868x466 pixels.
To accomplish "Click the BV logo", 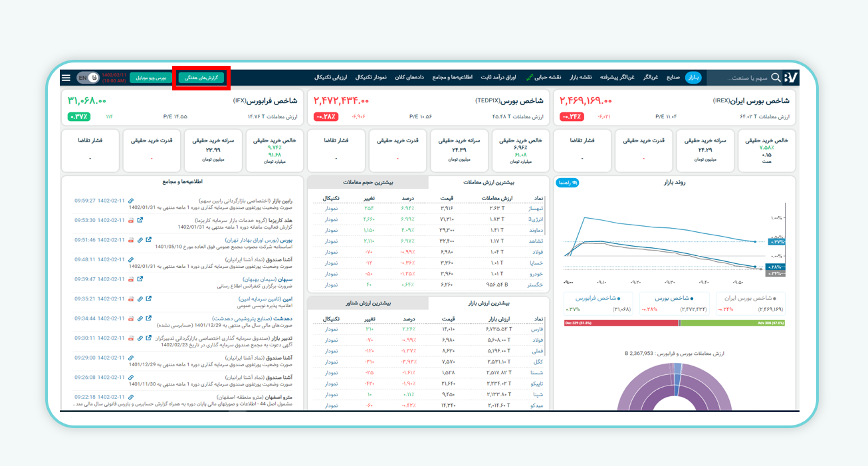I will (x=790, y=78).
